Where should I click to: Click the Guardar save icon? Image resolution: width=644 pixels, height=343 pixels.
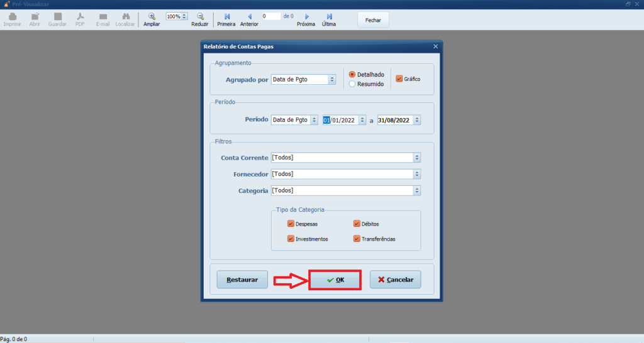point(57,16)
